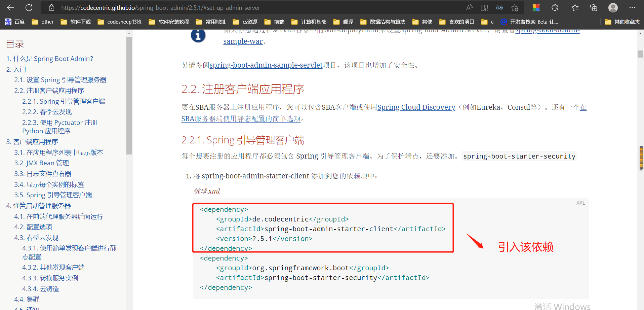Screen dimensions: 644x310
Task: Open the 计算机基础 bookmarks folder
Action: point(309,22)
